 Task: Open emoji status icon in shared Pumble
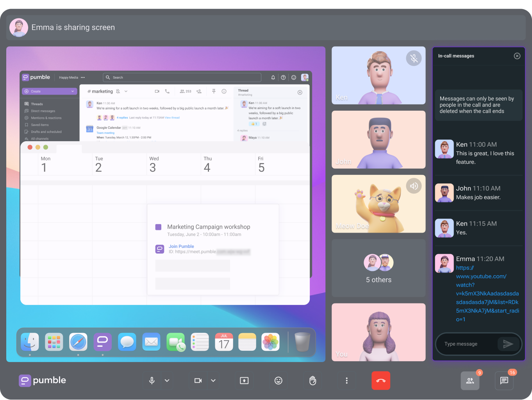click(x=294, y=77)
